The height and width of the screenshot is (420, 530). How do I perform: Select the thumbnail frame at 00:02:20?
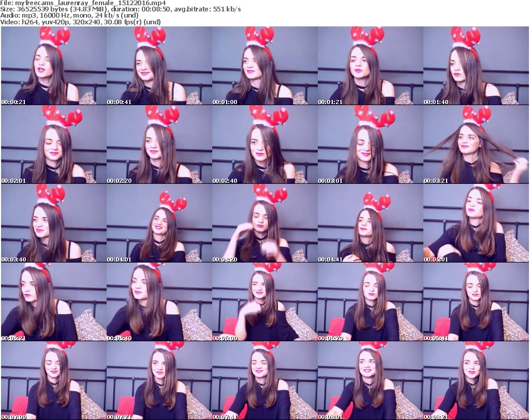pyautogui.click(x=159, y=144)
